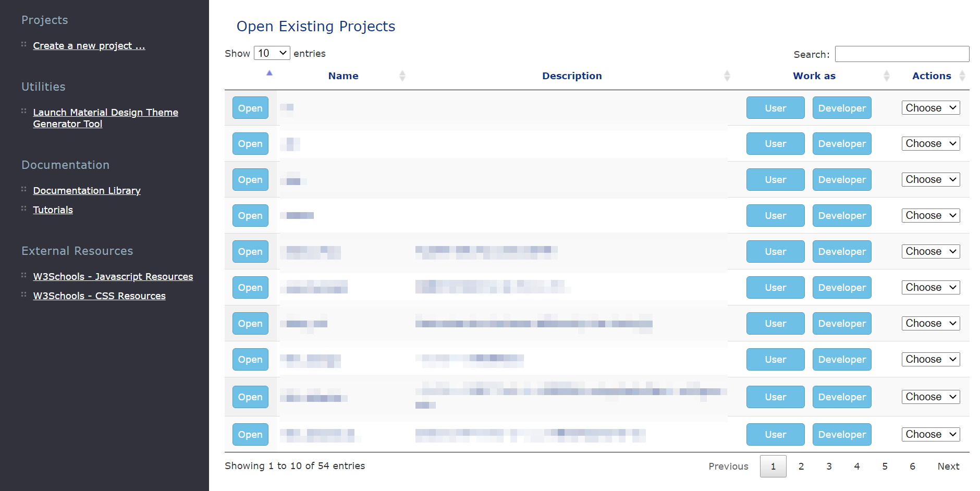Work as User on the third project

[775, 180]
